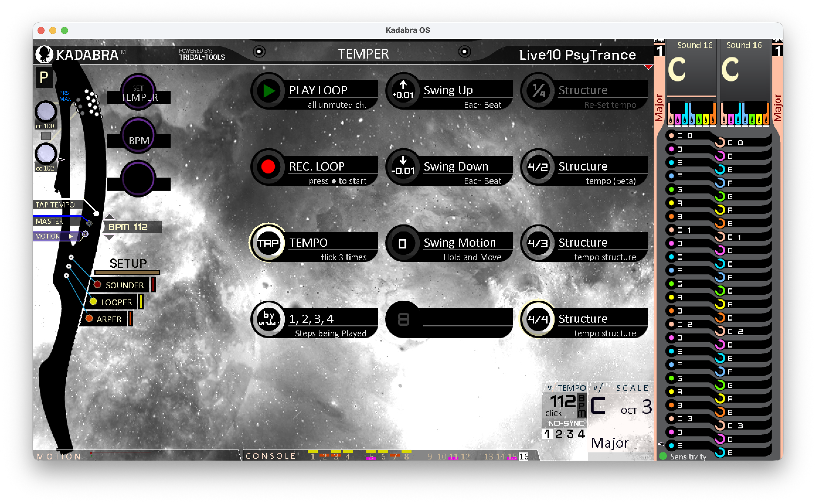Click the SET TEMPER round knob
The width and height of the screenshot is (816, 504).
138,92
